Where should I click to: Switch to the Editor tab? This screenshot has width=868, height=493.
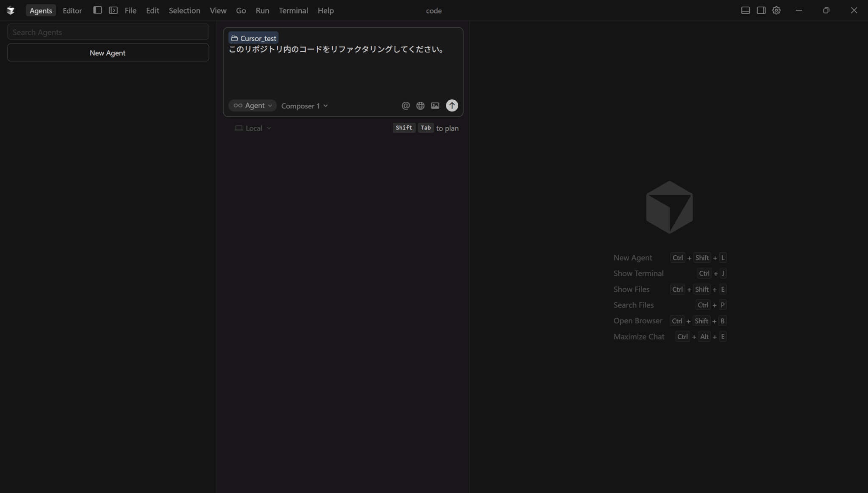(72, 11)
